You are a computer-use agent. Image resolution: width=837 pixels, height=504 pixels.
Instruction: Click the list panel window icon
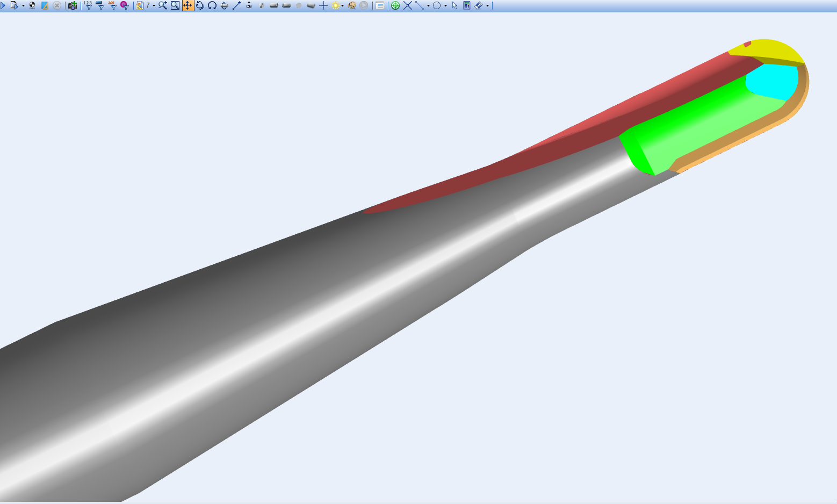(x=380, y=5)
